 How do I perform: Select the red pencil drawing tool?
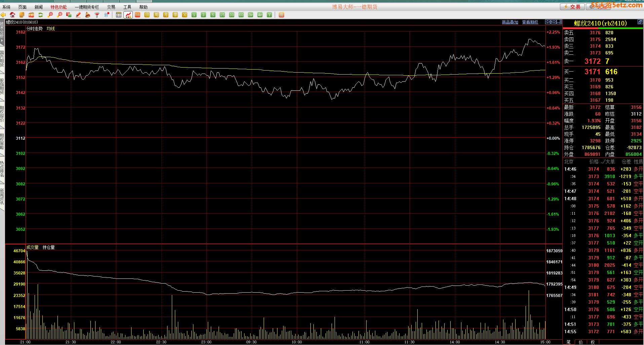pyautogui.click(x=78, y=15)
